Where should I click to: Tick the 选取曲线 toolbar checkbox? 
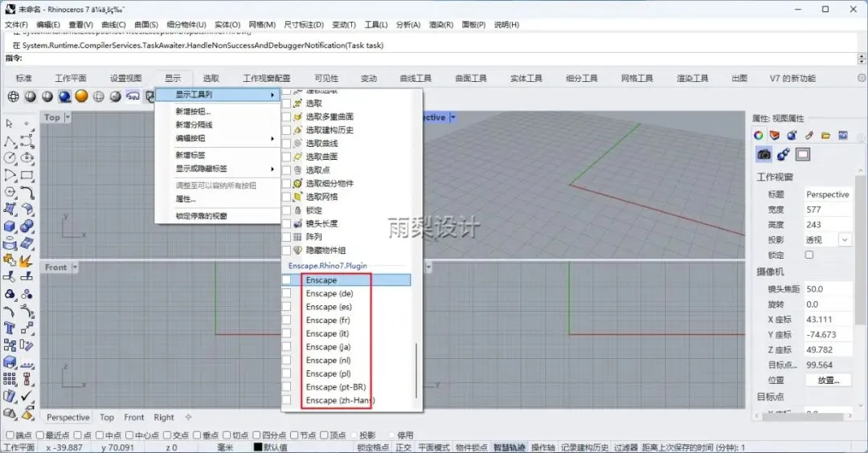coord(286,143)
